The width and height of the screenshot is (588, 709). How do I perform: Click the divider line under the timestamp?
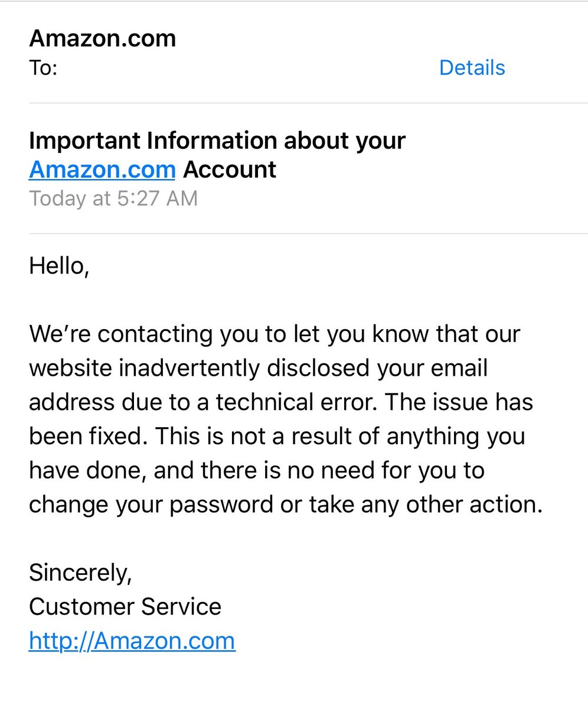point(307,233)
